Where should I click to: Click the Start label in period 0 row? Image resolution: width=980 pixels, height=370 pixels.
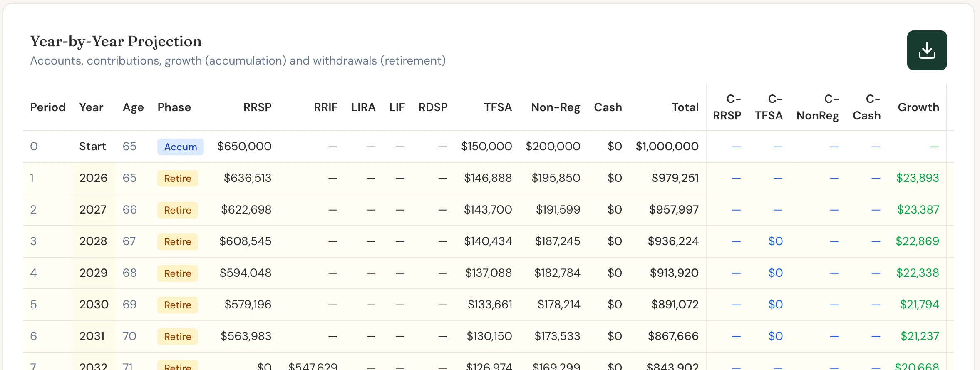coord(93,147)
